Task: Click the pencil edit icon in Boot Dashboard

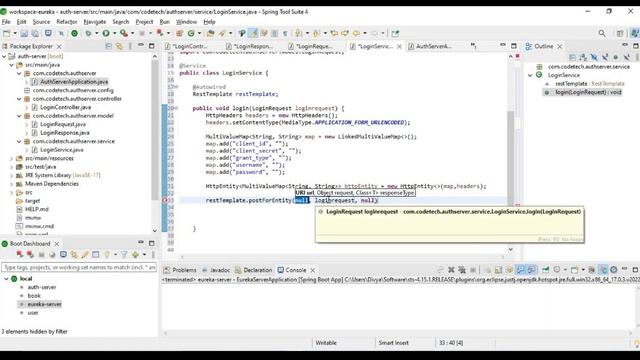Action: coord(84,255)
